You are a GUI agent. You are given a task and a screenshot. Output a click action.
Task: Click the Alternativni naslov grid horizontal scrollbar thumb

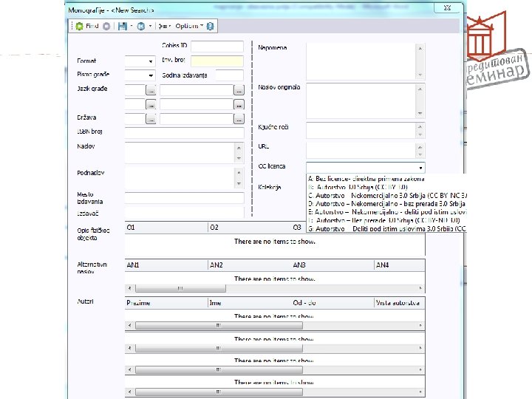click(180, 288)
